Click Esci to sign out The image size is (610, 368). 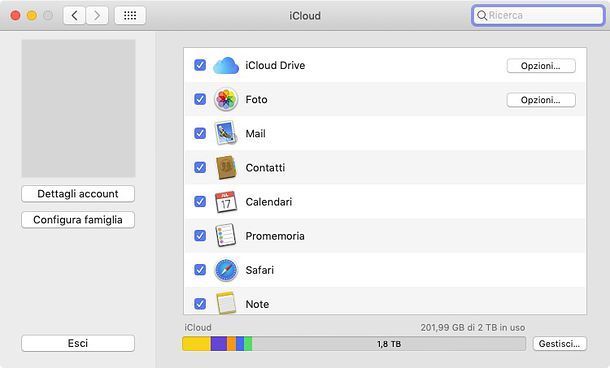point(78,343)
